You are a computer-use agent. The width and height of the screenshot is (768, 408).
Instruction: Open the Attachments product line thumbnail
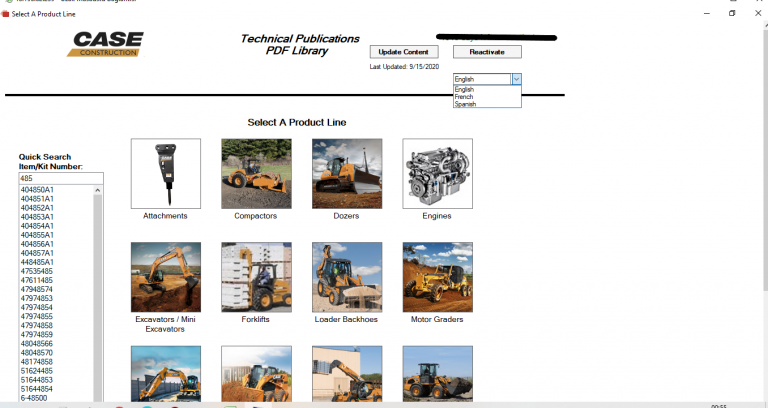tap(166, 173)
